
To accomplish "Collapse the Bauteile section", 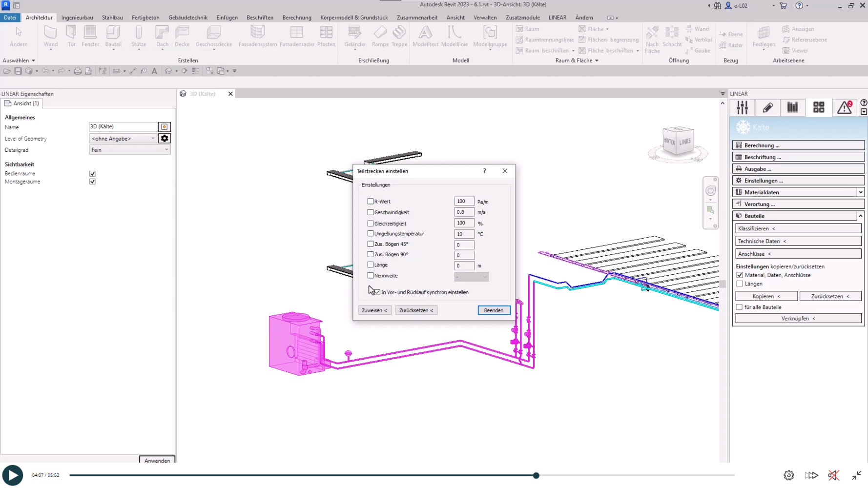I will 860,216.
